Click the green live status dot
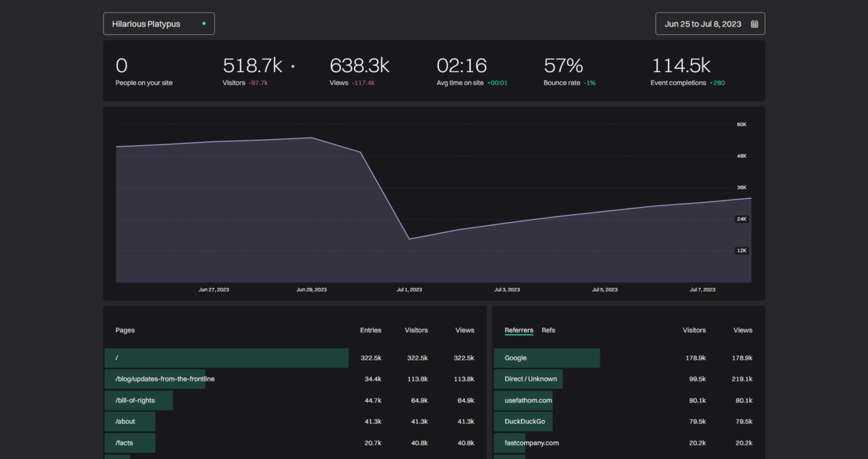The height and width of the screenshot is (459, 868). [204, 22]
